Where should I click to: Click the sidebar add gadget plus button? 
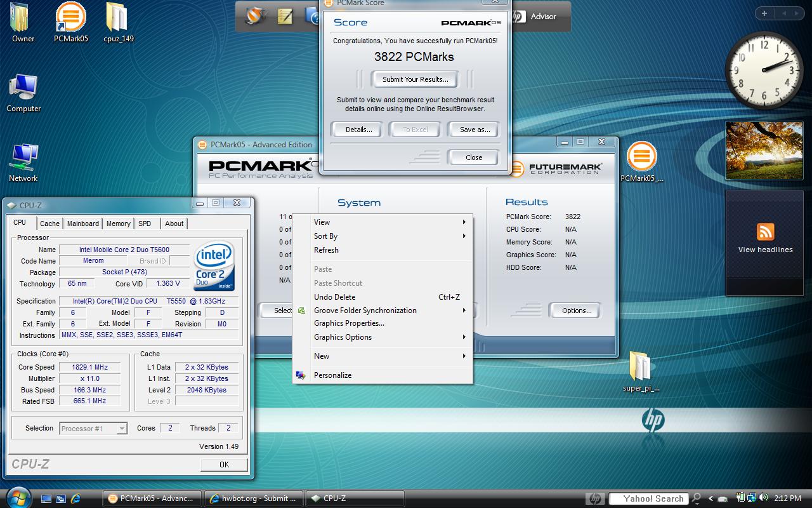764,13
